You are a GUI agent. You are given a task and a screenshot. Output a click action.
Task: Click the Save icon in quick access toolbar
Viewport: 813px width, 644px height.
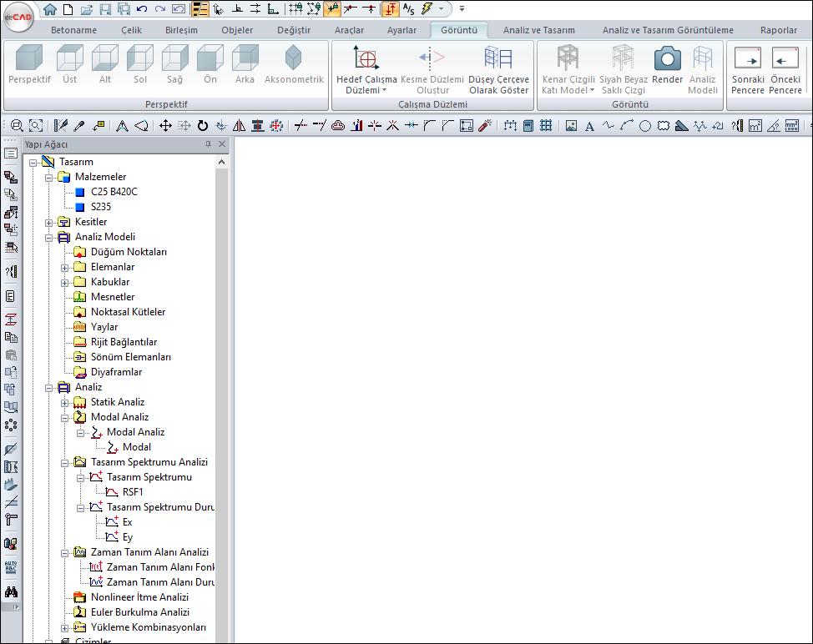pyautogui.click(x=105, y=9)
